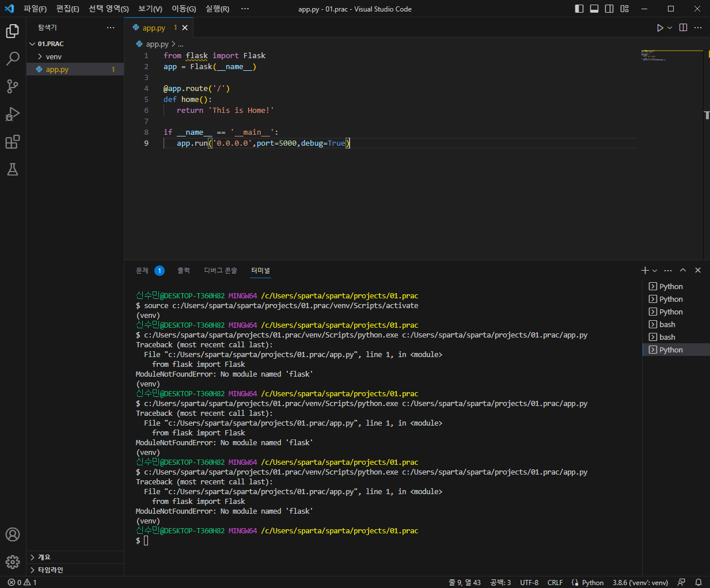710x588 pixels.
Task: Open the Source Control view icon
Action: tap(13, 86)
